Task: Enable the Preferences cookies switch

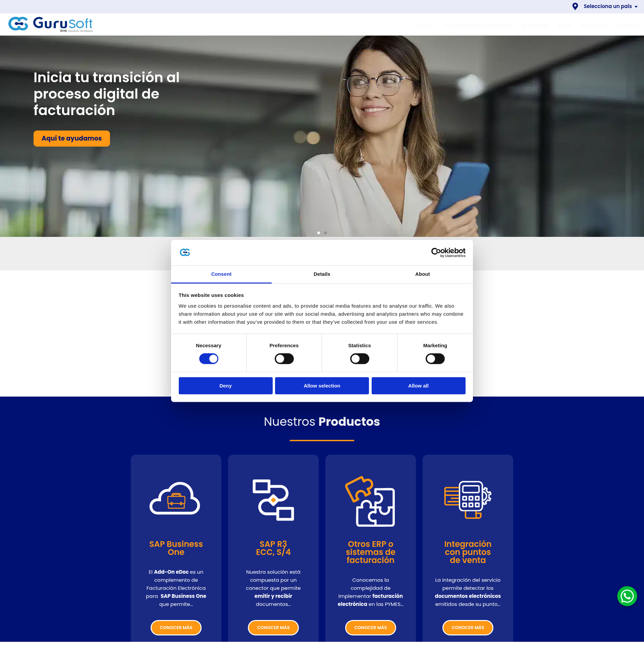Action: [284, 359]
